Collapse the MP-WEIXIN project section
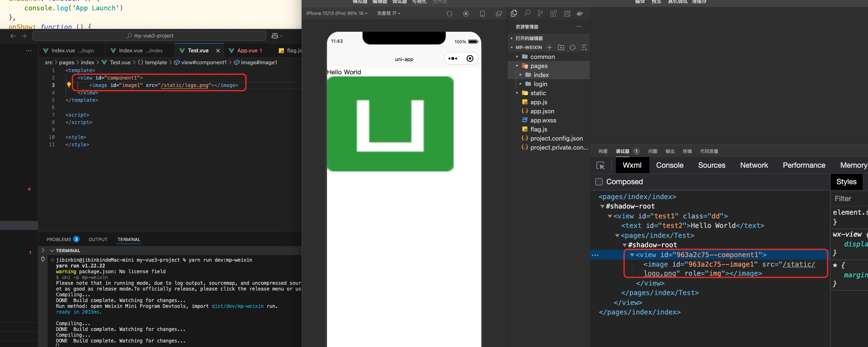 tap(512, 47)
